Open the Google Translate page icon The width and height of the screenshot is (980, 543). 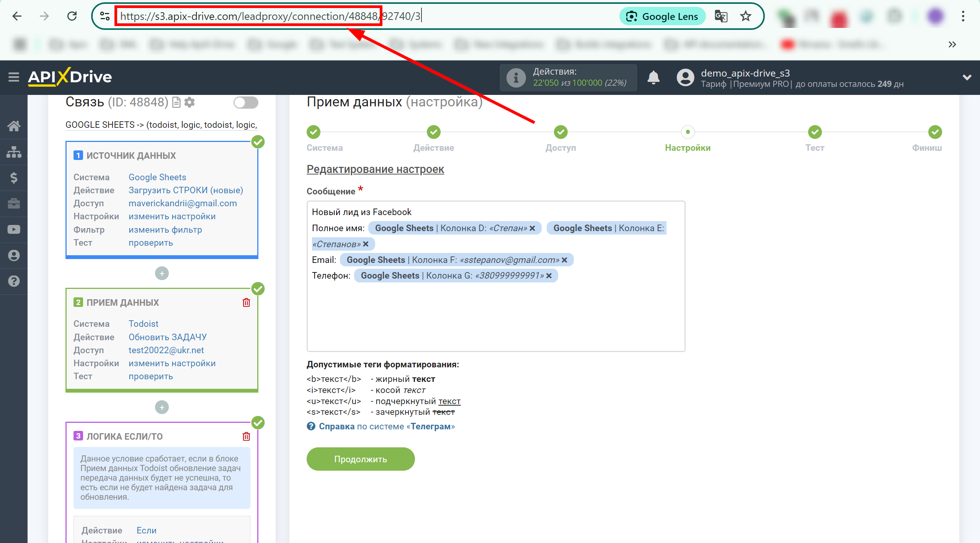(721, 16)
